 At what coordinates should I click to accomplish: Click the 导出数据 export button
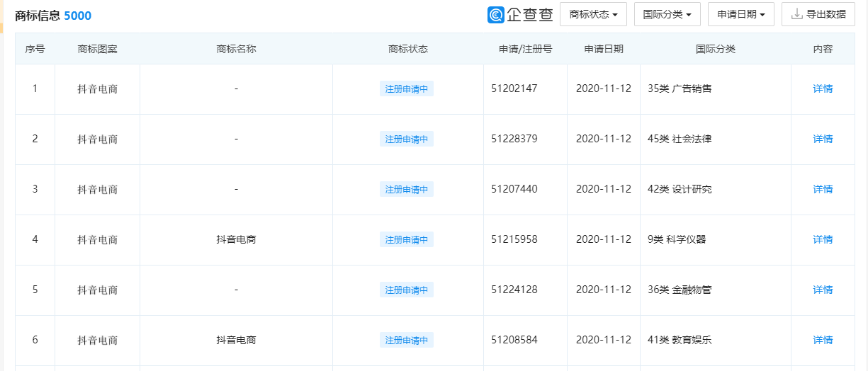[x=818, y=14]
